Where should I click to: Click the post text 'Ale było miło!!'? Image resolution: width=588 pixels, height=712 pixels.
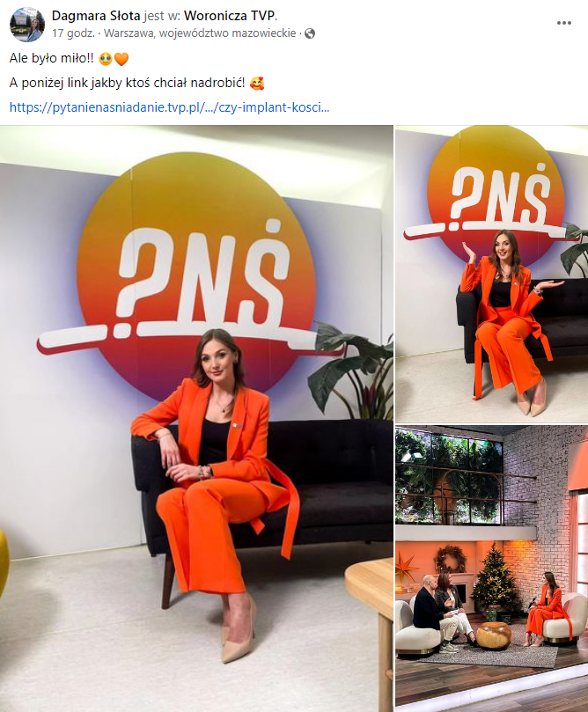[x=51, y=59]
